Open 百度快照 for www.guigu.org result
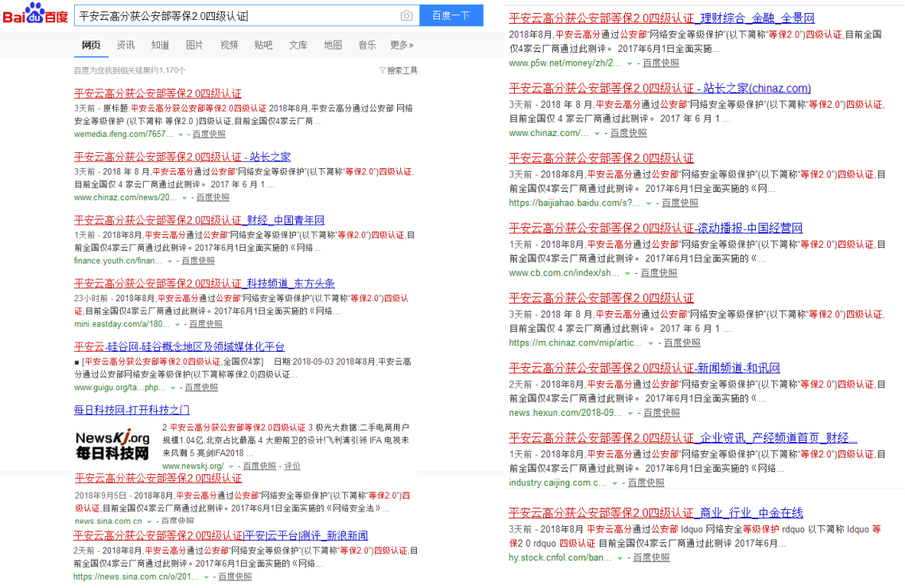Image resolution: width=905 pixels, height=588 pixels. 201,388
